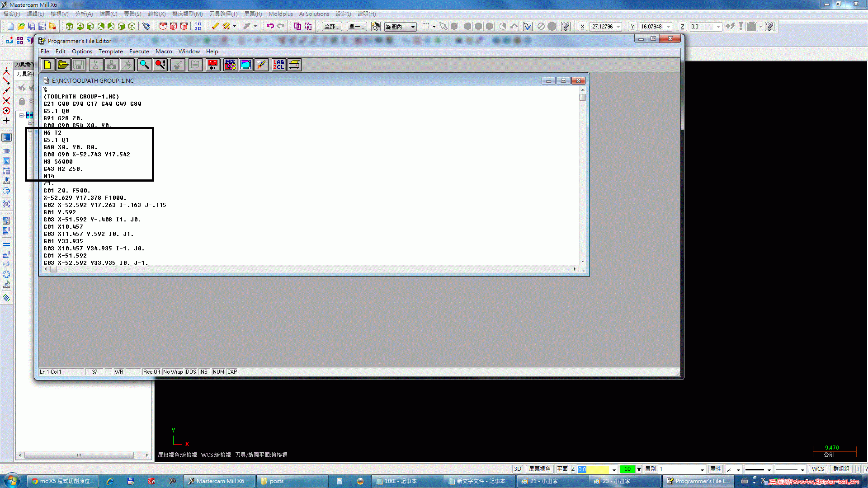
Task: Open the Macro menu in the file editor
Action: click(164, 52)
